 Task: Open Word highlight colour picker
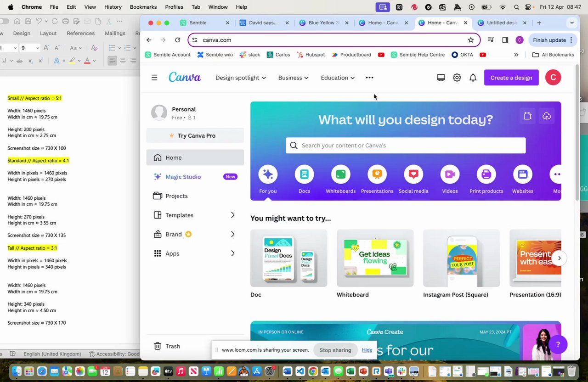point(73,61)
